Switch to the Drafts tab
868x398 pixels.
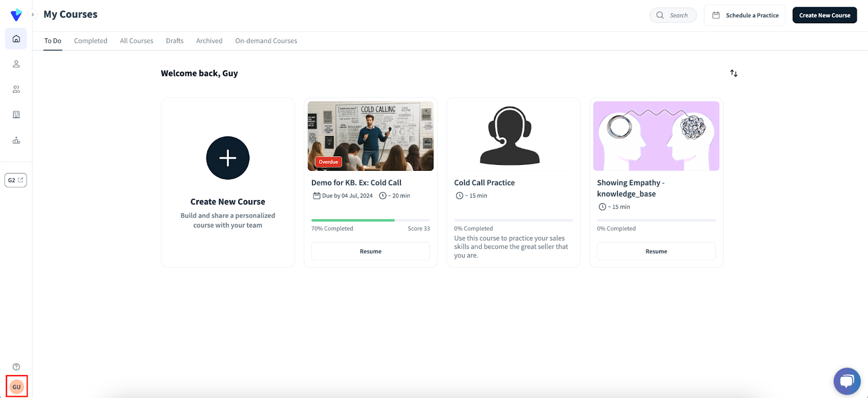point(175,41)
